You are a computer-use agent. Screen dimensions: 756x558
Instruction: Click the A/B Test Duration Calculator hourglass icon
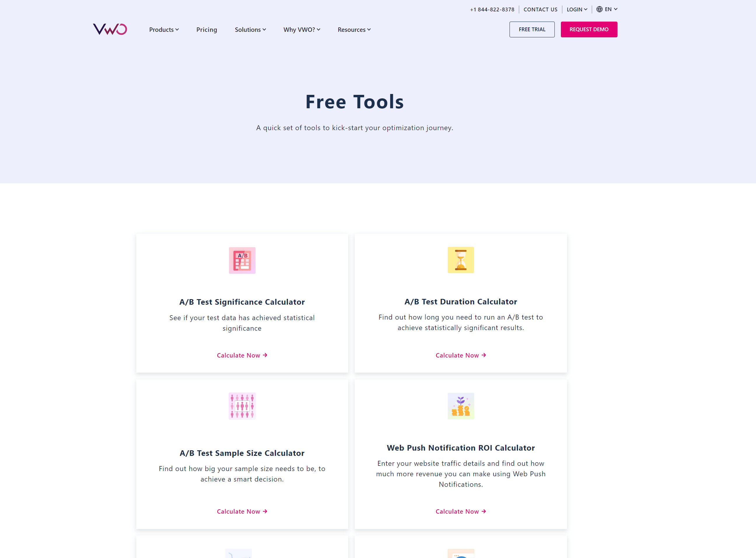click(x=461, y=260)
